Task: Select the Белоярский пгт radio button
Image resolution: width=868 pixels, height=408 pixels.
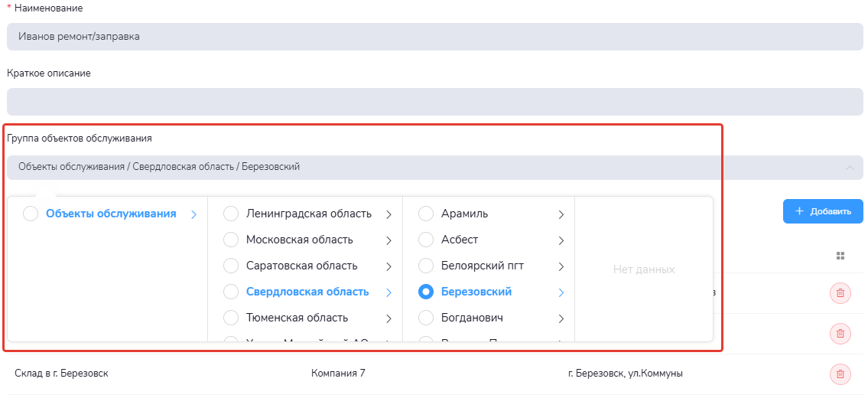Action: (426, 266)
